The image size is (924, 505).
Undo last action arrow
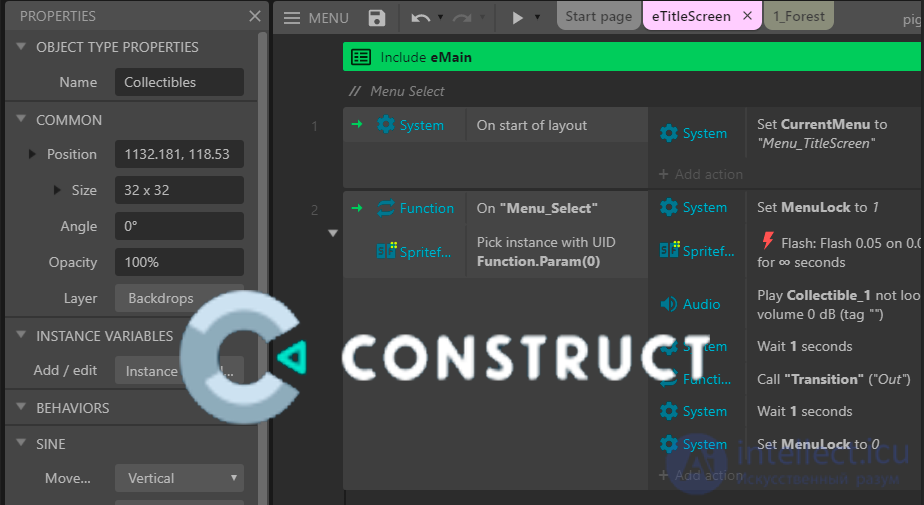(420, 18)
